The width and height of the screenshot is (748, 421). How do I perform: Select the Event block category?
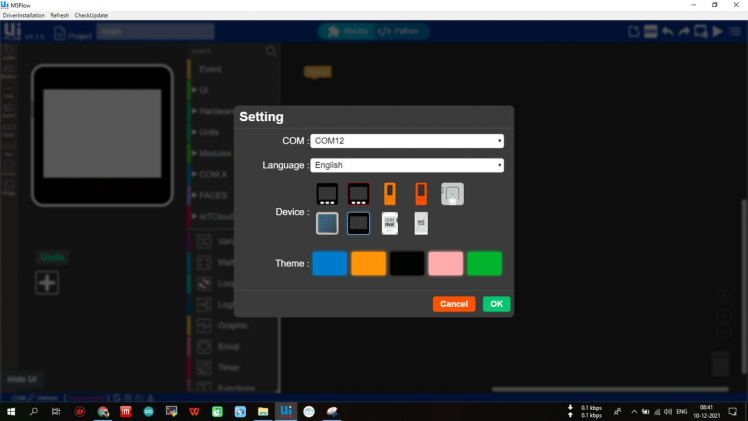point(210,69)
